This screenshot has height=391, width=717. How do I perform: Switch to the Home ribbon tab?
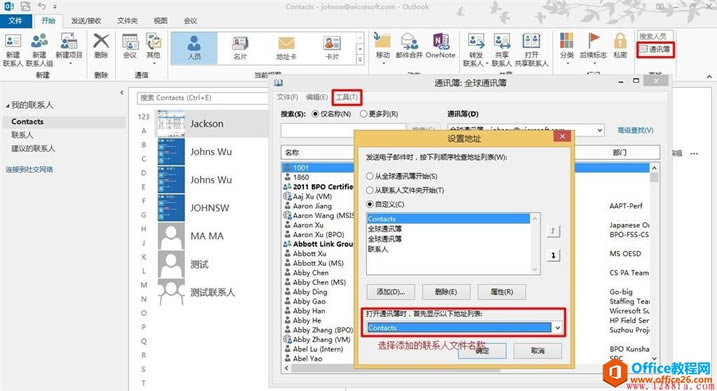tap(48, 21)
